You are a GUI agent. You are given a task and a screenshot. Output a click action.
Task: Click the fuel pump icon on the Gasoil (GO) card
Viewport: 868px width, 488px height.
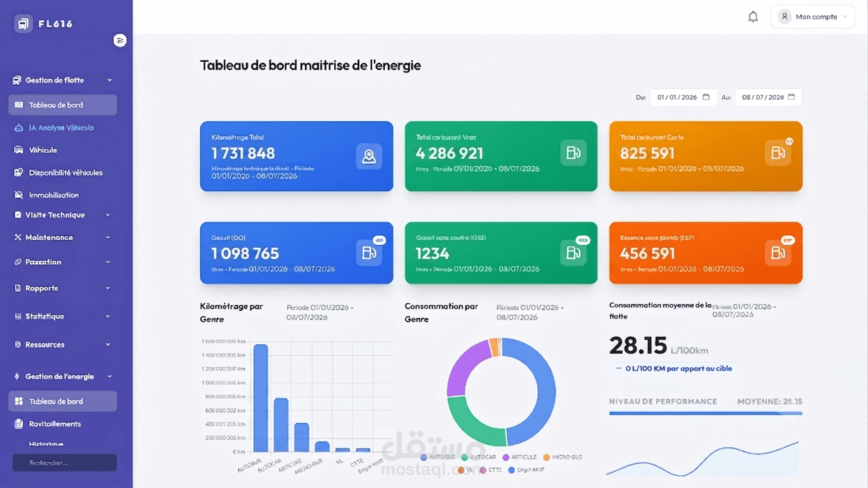[x=369, y=253]
